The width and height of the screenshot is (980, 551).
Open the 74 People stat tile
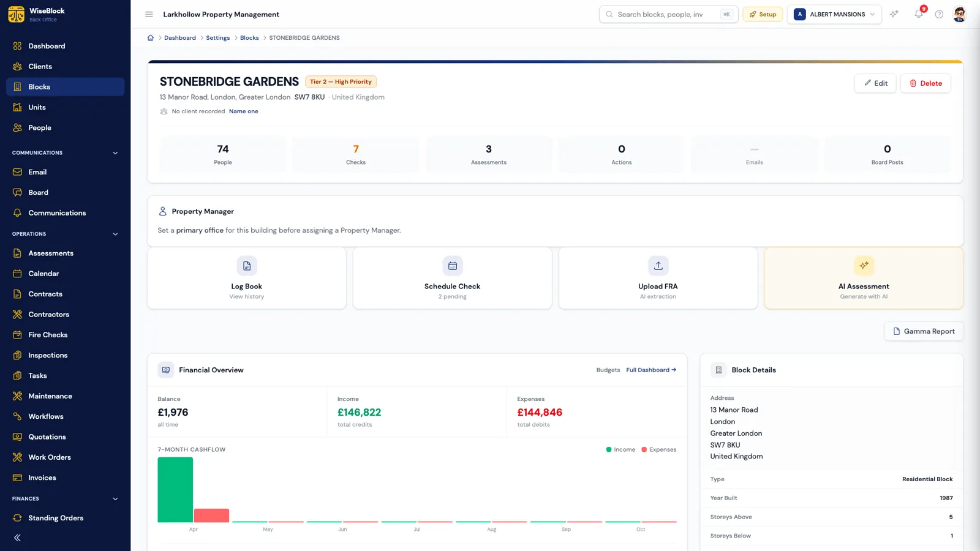point(223,154)
